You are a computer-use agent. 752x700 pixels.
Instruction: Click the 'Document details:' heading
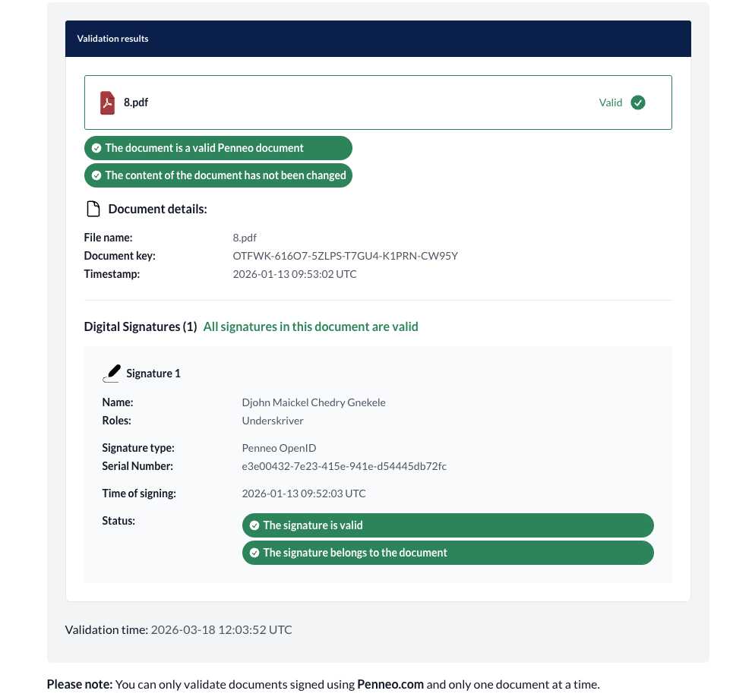pyautogui.click(x=158, y=209)
